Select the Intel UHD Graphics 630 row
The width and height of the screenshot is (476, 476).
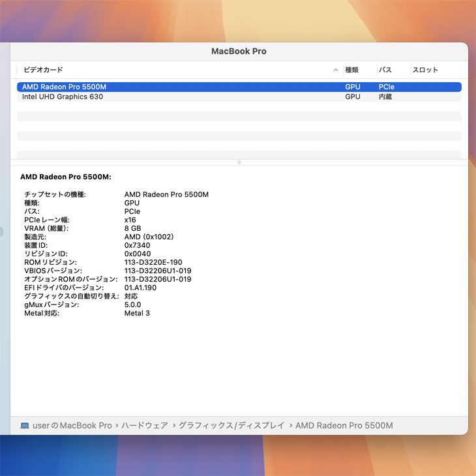[239, 97]
